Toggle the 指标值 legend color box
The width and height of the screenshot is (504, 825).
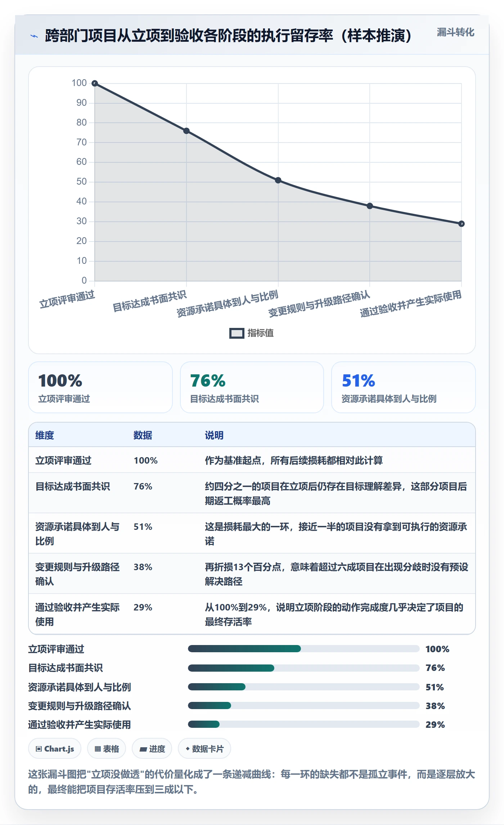pyautogui.click(x=237, y=333)
